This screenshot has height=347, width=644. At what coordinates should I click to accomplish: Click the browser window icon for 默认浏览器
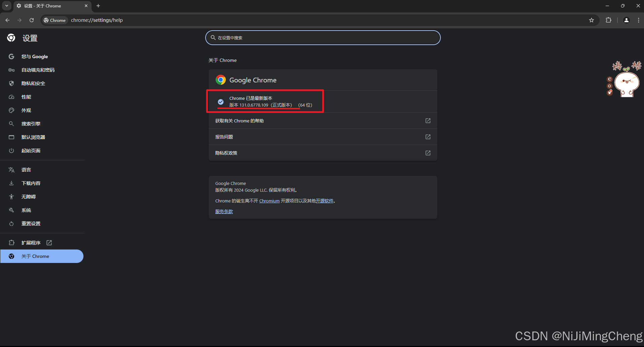(x=11, y=137)
